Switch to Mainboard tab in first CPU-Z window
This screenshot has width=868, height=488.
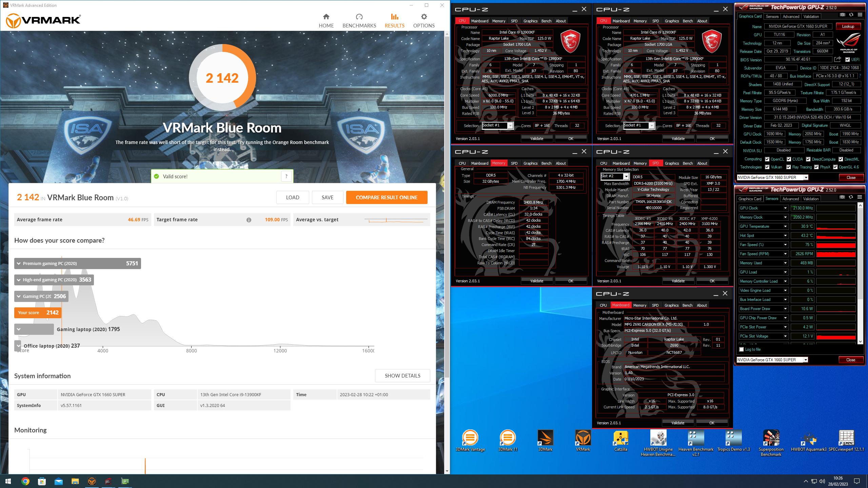[x=480, y=21]
